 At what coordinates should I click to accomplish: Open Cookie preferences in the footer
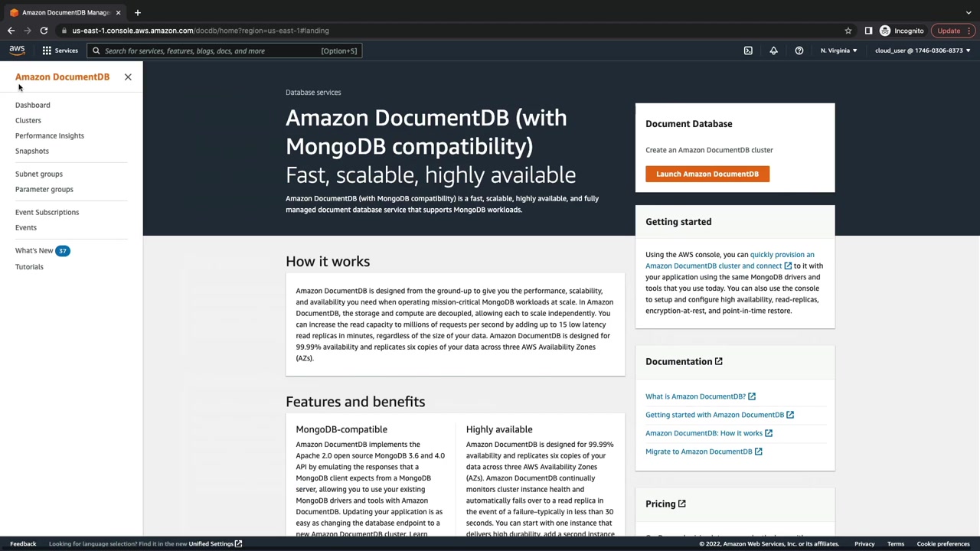pos(943,544)
